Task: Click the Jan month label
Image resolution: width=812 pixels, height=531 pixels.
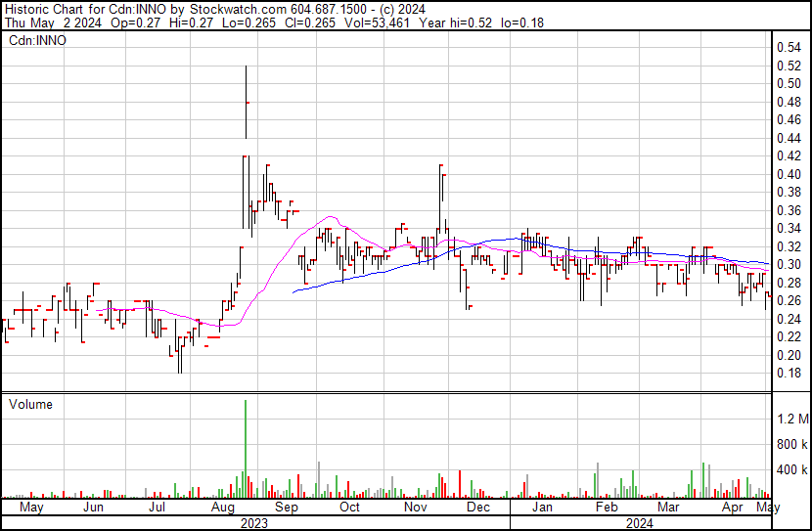Action: pos(542,507)
